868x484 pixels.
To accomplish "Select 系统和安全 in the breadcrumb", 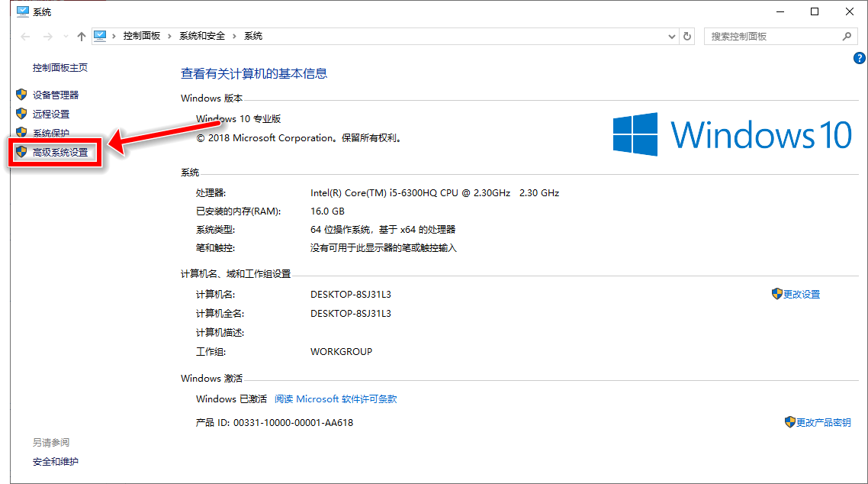I will point(202,36).
